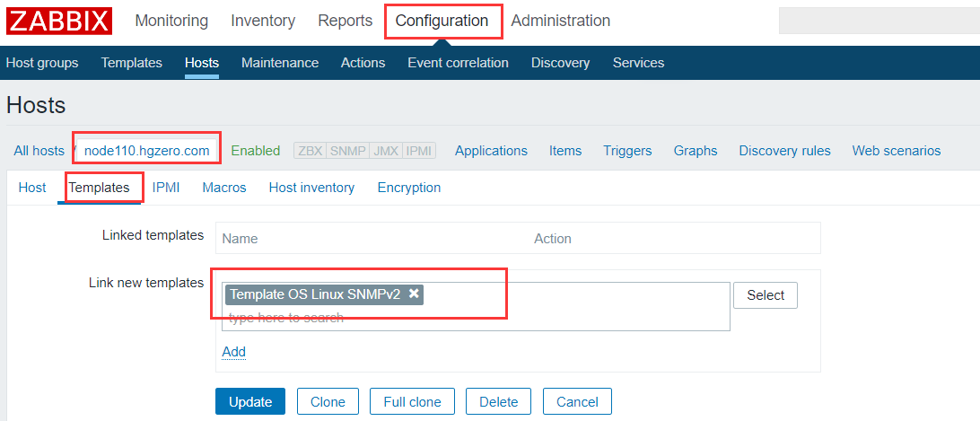
Task: Click the Enabled status link
Action: click(x=256, y=151)
